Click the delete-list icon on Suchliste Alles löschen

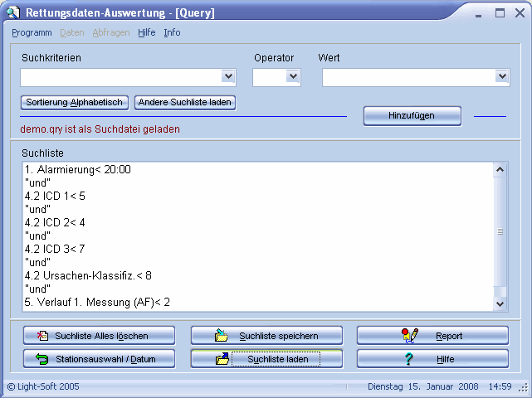[42, 336]
